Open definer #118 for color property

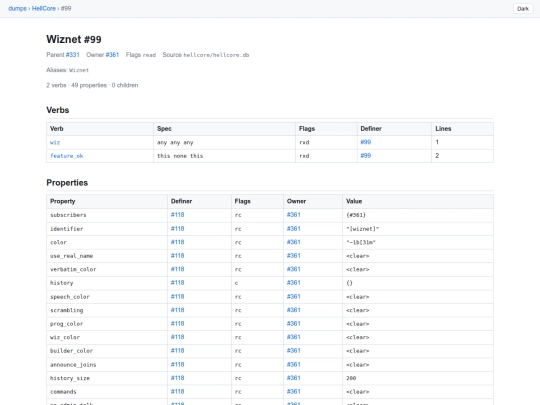[x=177, y=242]
